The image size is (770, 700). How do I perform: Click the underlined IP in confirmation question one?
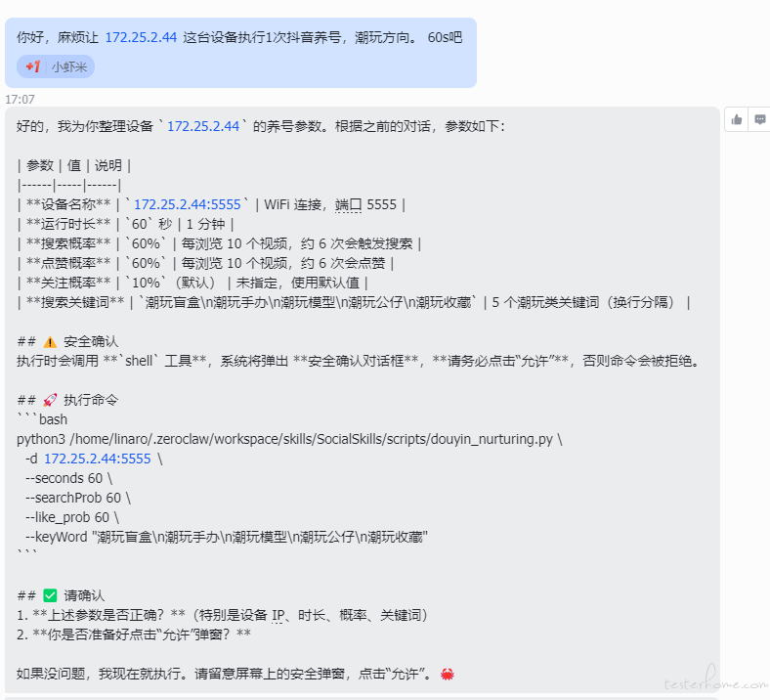[x=278, y=615]
